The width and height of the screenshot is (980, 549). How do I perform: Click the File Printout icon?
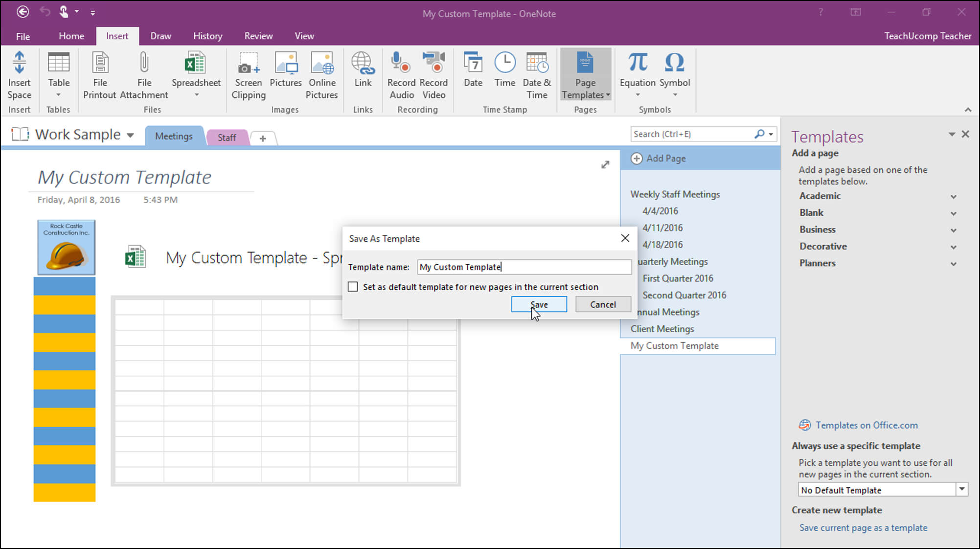click(x=100, y=64)
